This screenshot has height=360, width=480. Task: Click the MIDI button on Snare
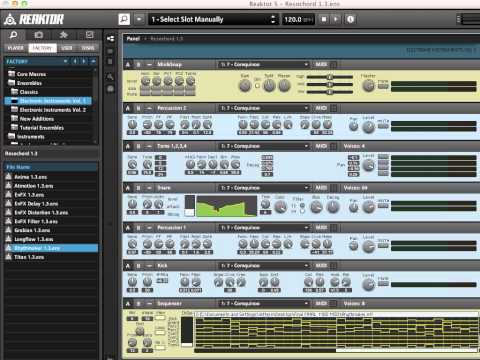(x=321, y=188)
